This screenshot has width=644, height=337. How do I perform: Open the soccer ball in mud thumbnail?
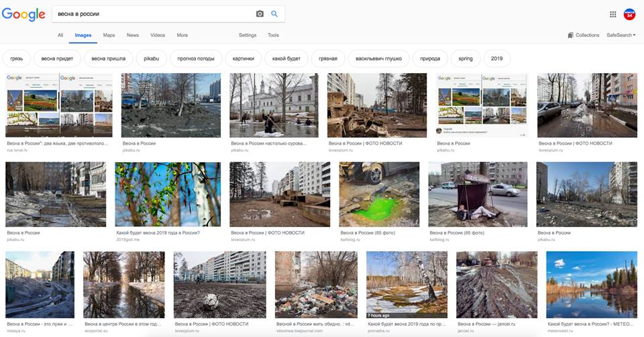click(219, 284)
